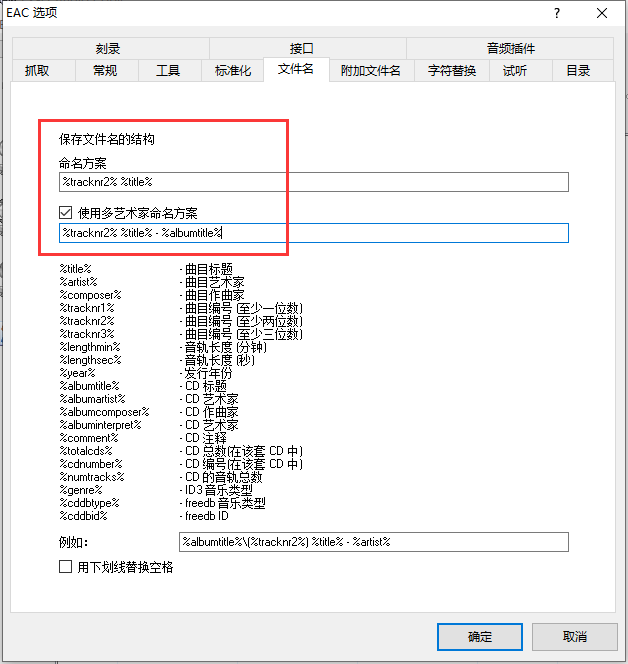628x664 pixels.
Task: Toggle 使用多艺术家命名方案 checkbox
Action: point(66,213)
